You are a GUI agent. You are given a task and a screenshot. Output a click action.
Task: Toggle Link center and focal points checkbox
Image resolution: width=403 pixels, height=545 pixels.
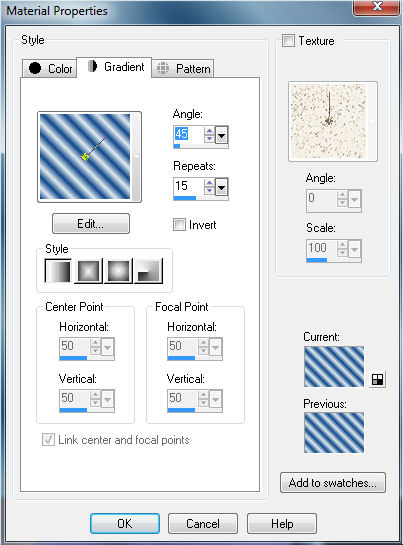point(48,440)
